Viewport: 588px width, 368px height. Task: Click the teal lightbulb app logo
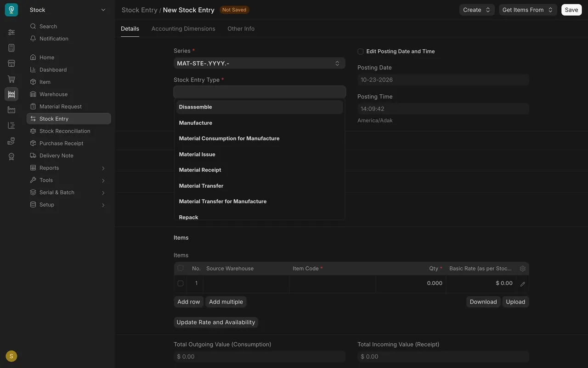click(x=11, y=10)
